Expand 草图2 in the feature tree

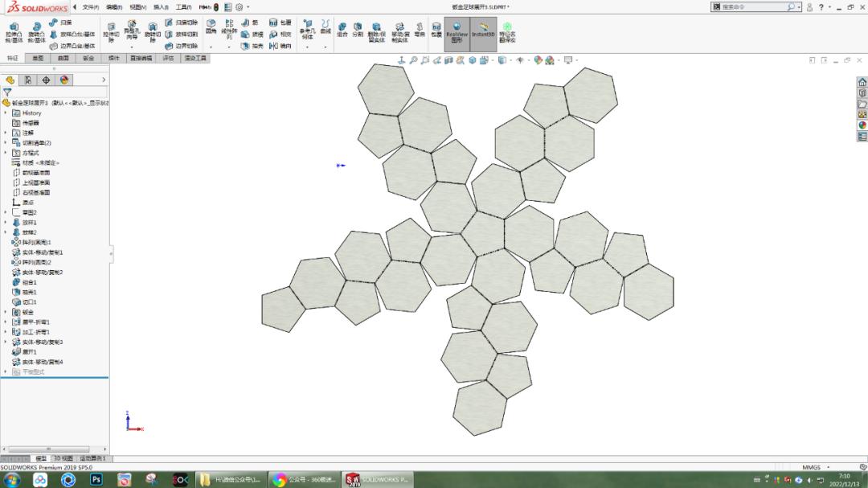click(x=5, y=211)
